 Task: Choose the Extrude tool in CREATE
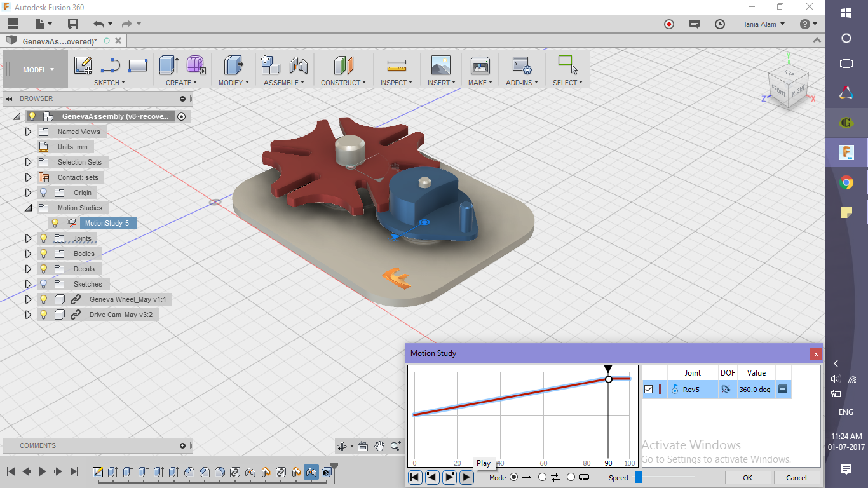(168, 65)
